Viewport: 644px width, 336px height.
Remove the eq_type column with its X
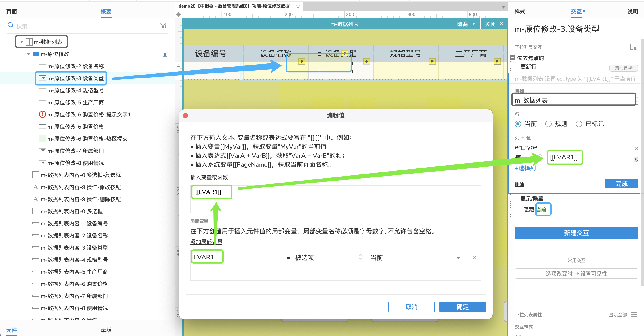pyautogui.click(x=636, y=149)
